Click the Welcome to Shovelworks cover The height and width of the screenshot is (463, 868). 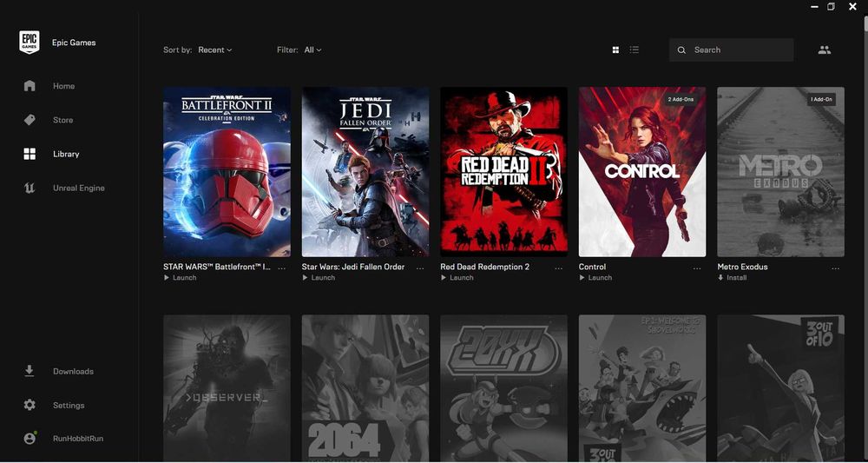point(642,388)
